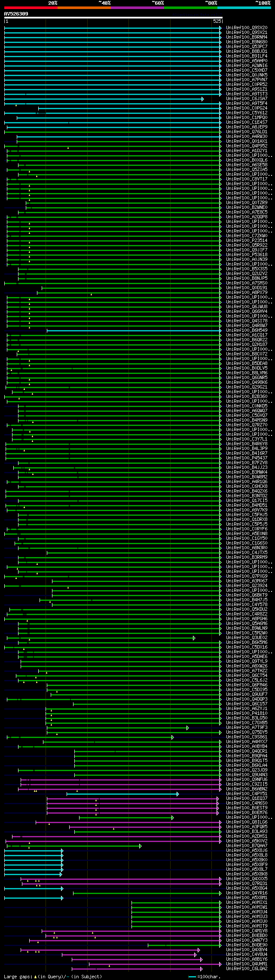
Task: Select the UniRef100_Q01AX1 label
Action: click(247, 141)
